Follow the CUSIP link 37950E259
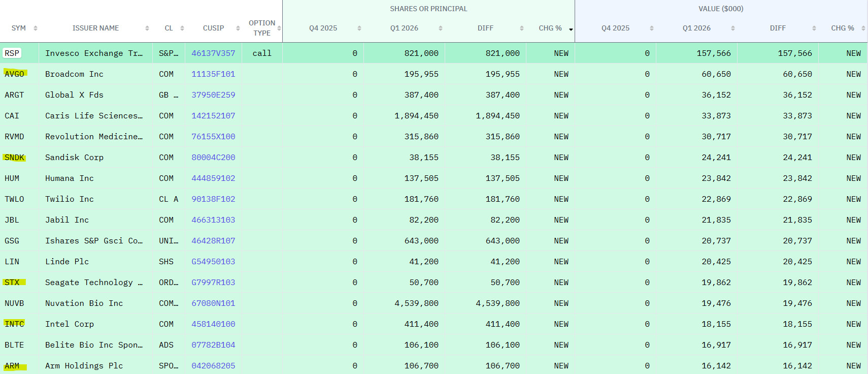The width and height of the screenshot is (868, 374). point(213,95)
